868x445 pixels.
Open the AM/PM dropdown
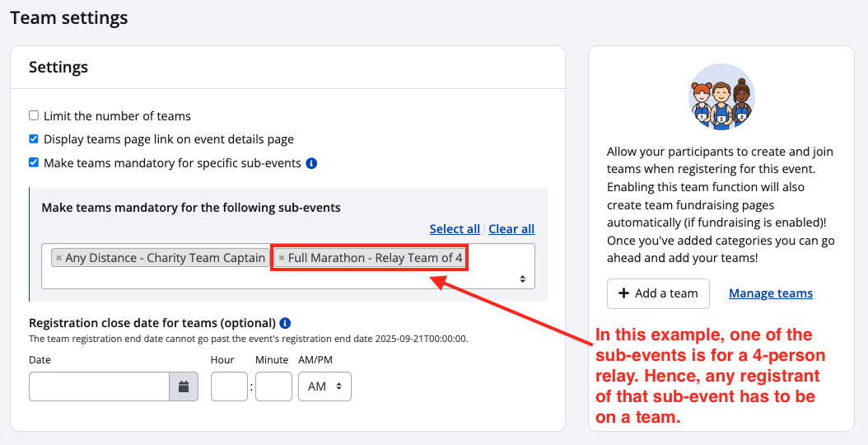(x=324, y=386)
